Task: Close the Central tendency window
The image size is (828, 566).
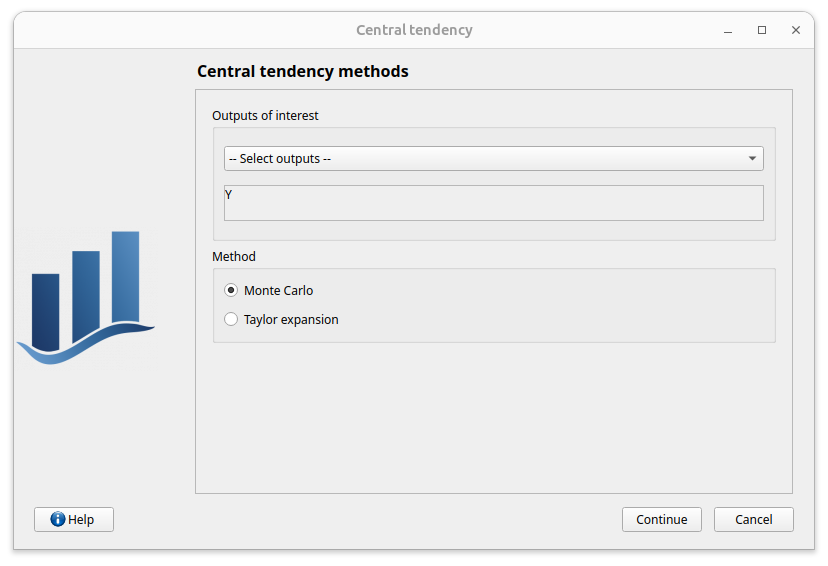Action: 796,30
